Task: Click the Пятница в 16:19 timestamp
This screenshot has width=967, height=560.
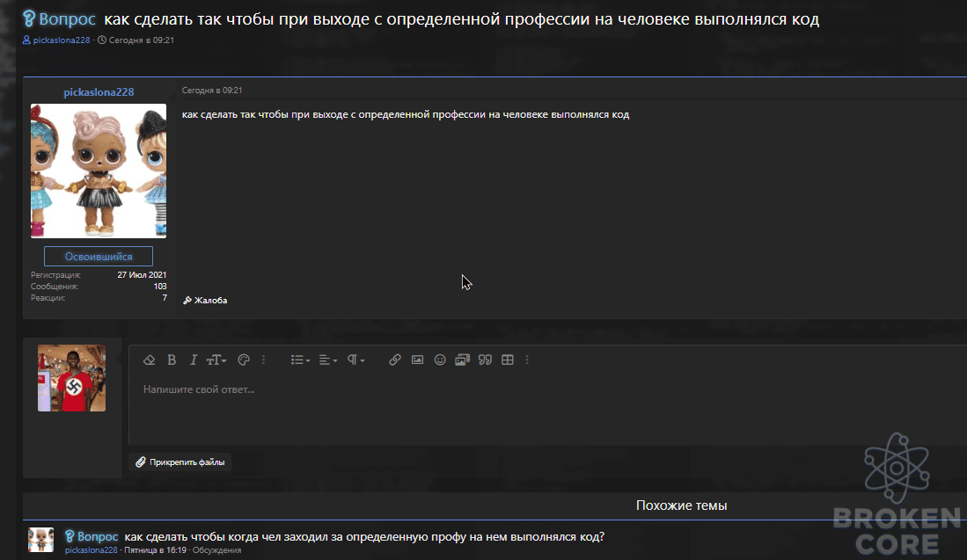Action: coord(155,550)
